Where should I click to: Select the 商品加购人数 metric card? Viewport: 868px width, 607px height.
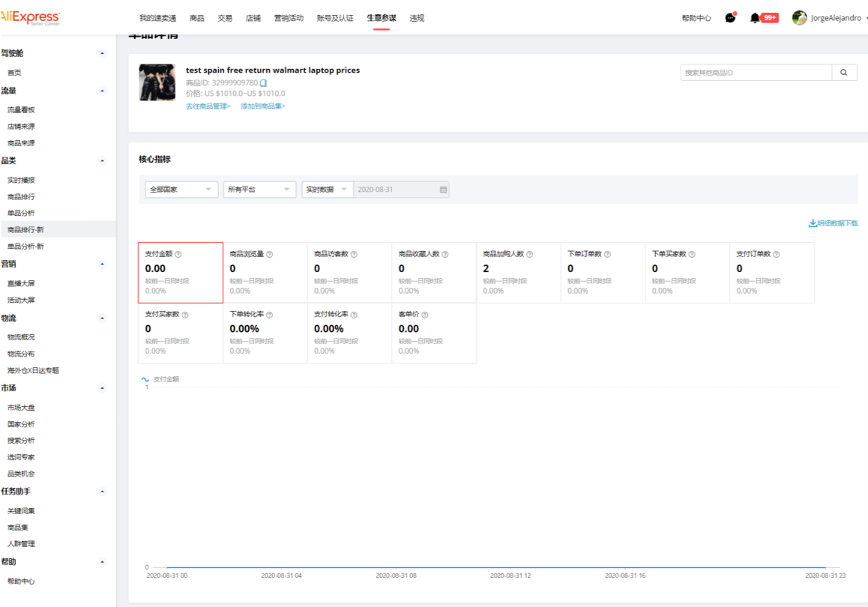(x=518, y=273)
